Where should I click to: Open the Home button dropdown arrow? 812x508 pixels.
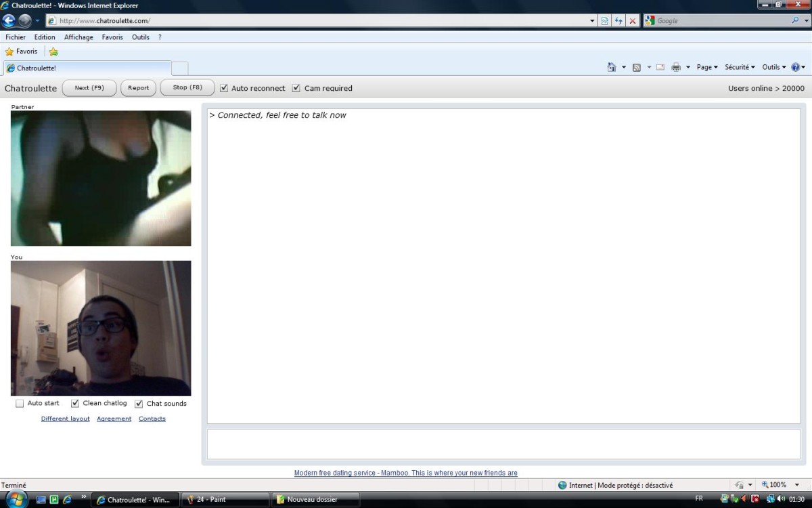click(x=624, y=67)
